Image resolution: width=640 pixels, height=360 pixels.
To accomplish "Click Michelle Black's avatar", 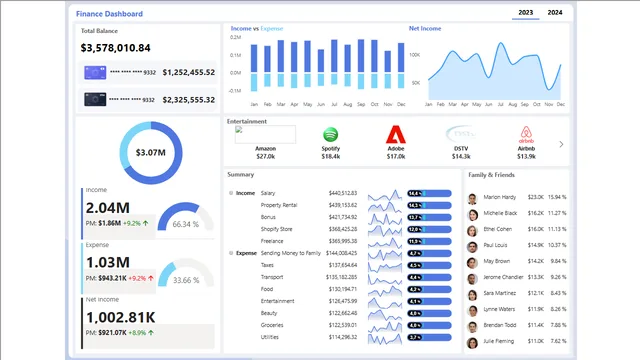I will click(472, 215).
